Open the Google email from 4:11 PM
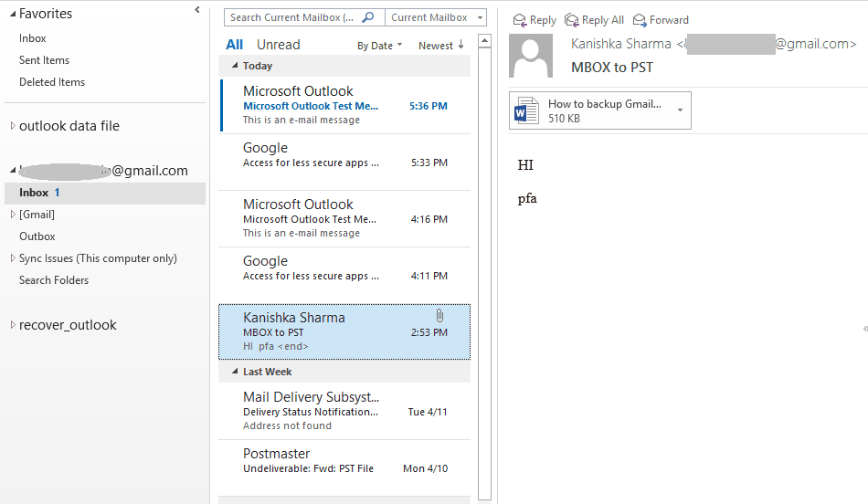 coord(344,275)
